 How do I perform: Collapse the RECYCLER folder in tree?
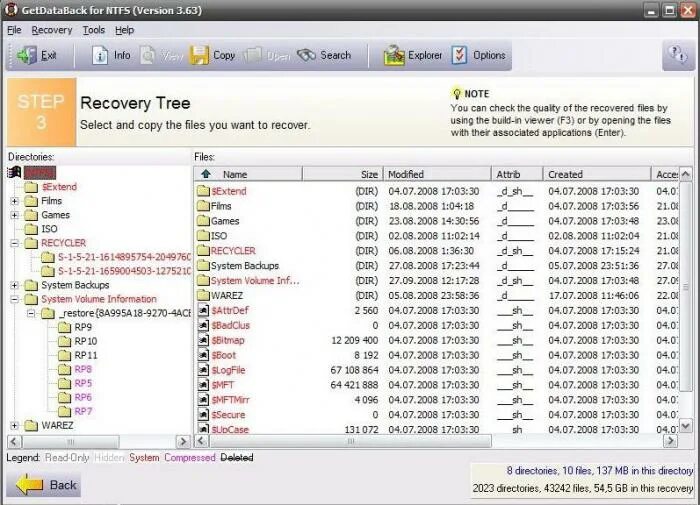15,243
